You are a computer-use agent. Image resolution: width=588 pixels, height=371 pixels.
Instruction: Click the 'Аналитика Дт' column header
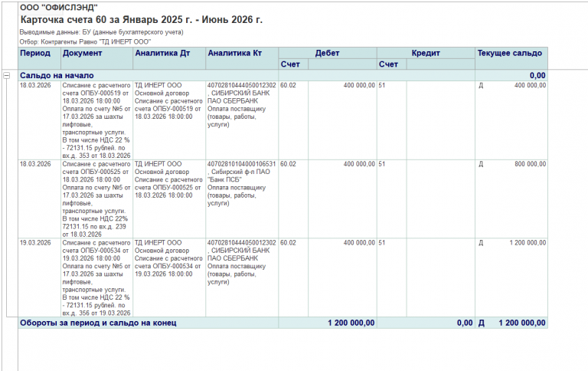click(169, 58)
